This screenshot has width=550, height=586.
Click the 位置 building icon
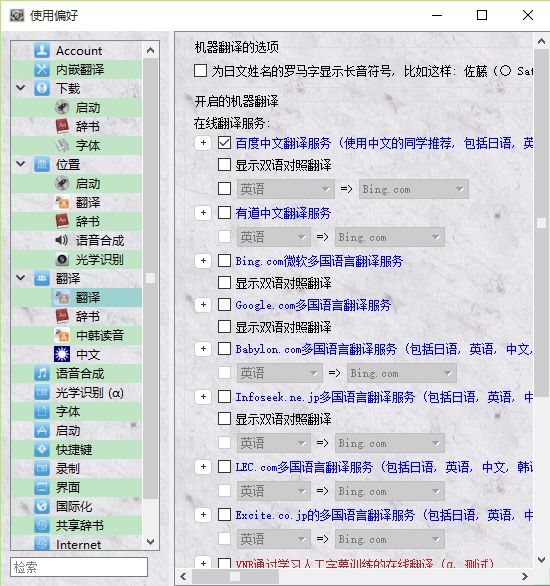pos(41,164)
